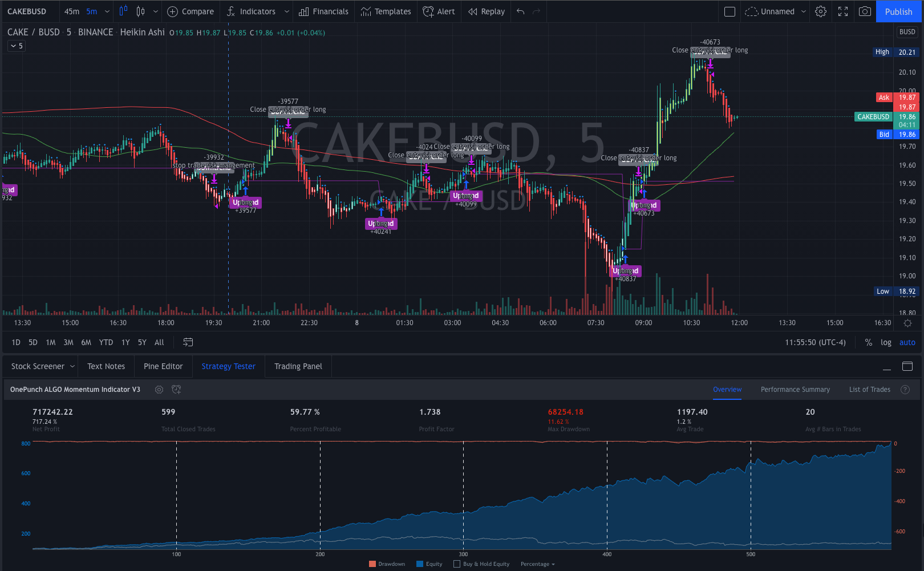
Task: Switch to the Overview tab
Action: point(727,390)
